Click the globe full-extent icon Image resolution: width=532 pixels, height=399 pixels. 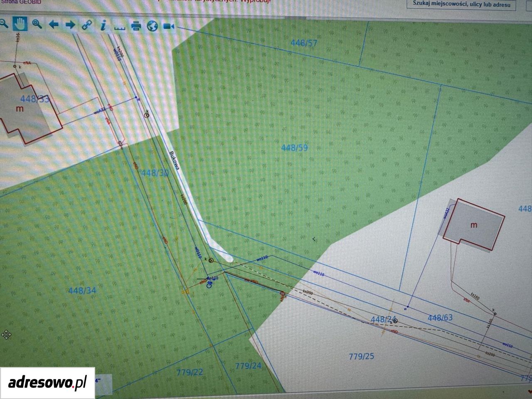point(153,26)
